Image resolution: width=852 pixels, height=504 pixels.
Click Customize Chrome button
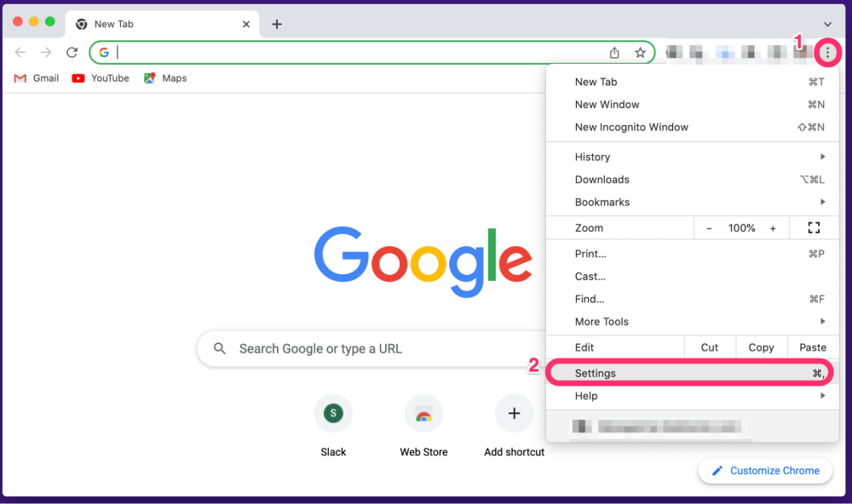pos(766,471)
